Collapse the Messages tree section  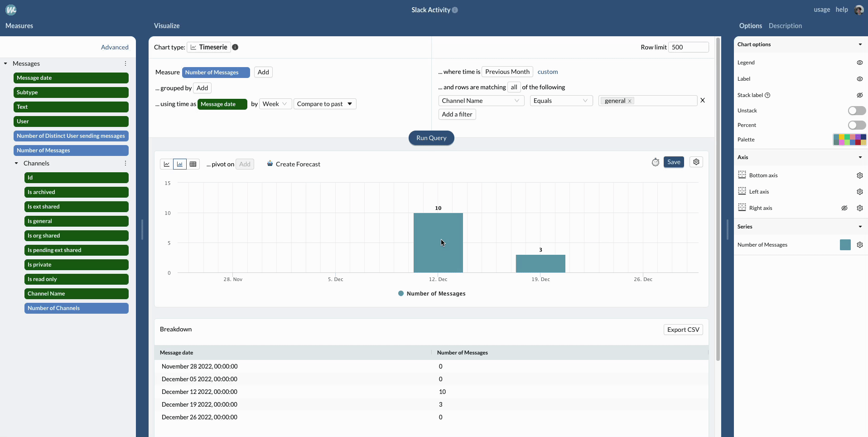5,63
